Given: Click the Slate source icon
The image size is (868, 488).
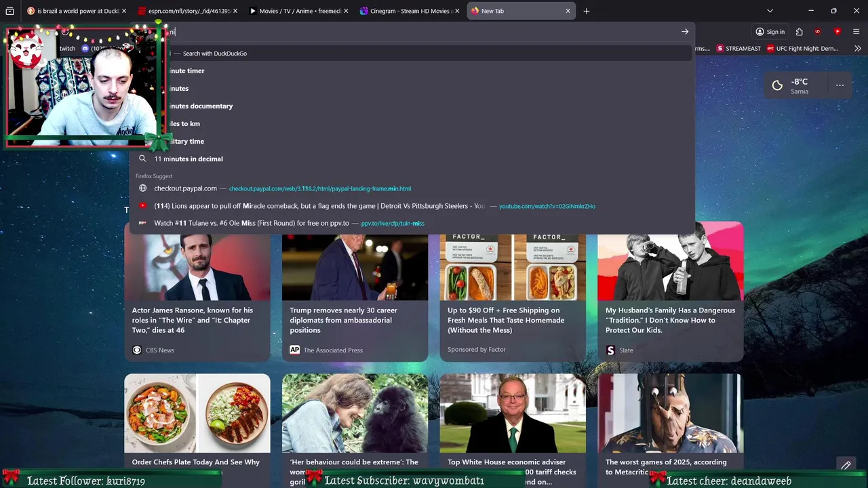Looking at the screenshot, I should point(610,350).
